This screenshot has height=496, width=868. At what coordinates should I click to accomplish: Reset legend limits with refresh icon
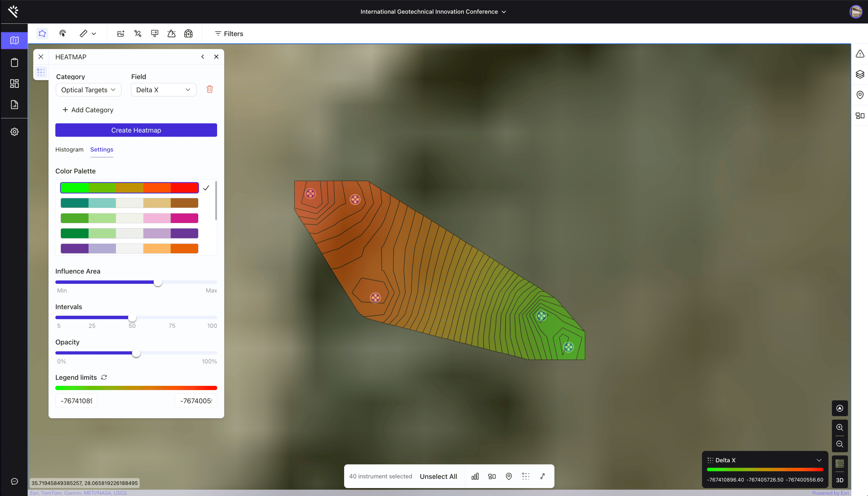[104, 377]
